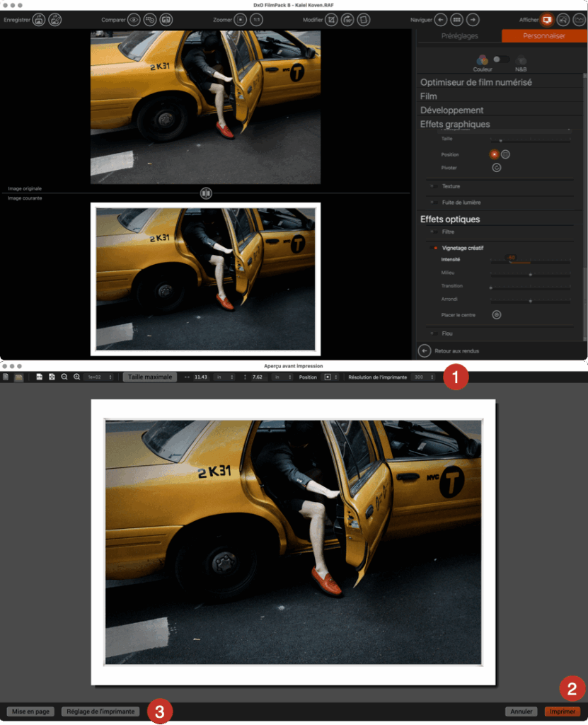Open the Résolution de l'imprimante dropdown
The width and height of the screenshot is (588, 725).
click(424, 377)
